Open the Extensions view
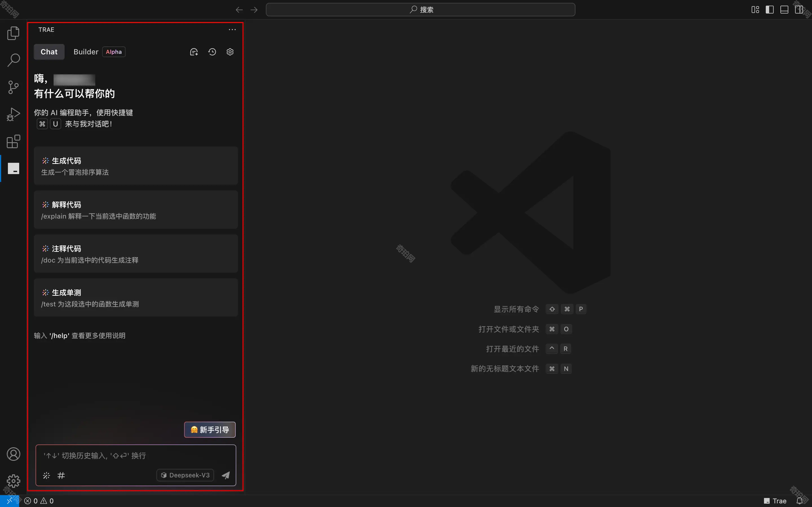The height and width of the screenshot is (507, 812). (14, 141)
